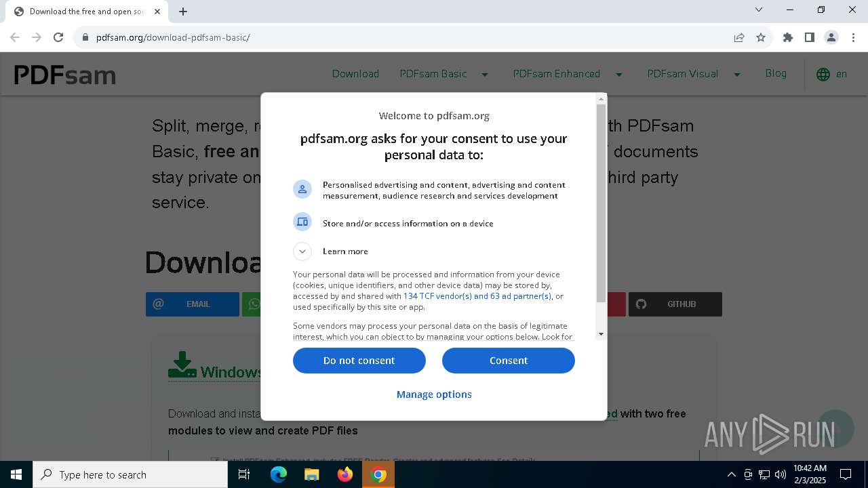Open the tab search chevron in title bar

pos(759,9)
